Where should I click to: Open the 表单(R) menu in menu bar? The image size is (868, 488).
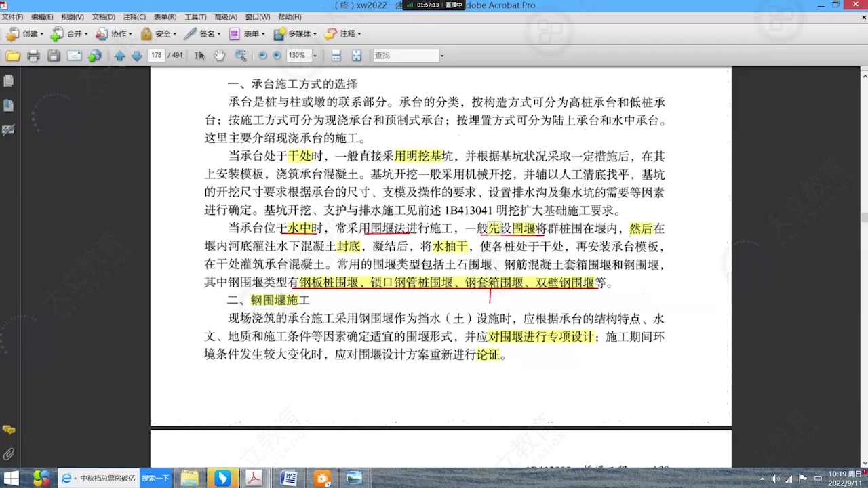pyautogui.click(x=165, y=17)
